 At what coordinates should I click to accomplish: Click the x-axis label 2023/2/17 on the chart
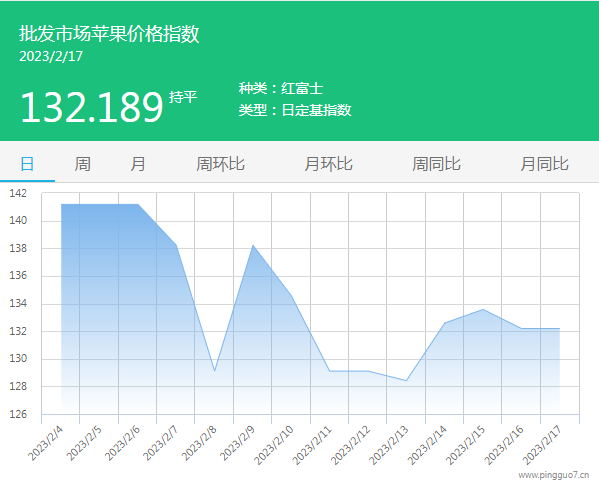click(542, 445)
